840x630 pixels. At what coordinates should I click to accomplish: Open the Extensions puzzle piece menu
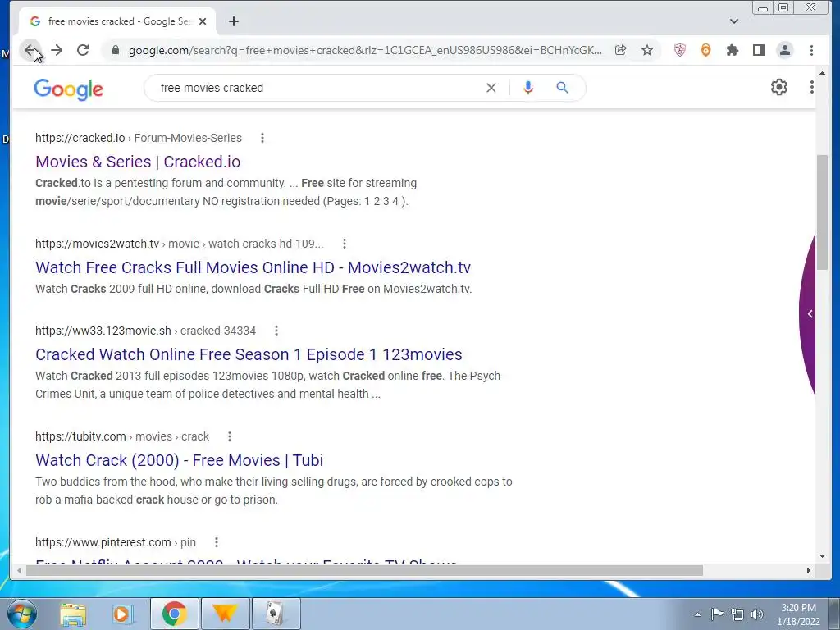coord(732,50)
